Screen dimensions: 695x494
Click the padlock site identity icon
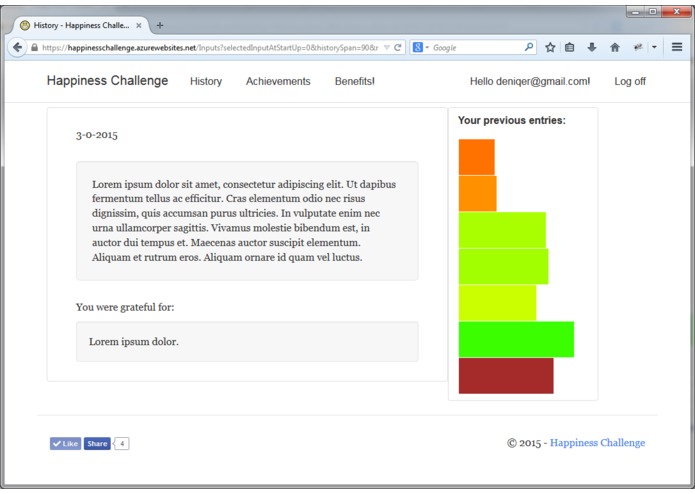coord(35,47)
